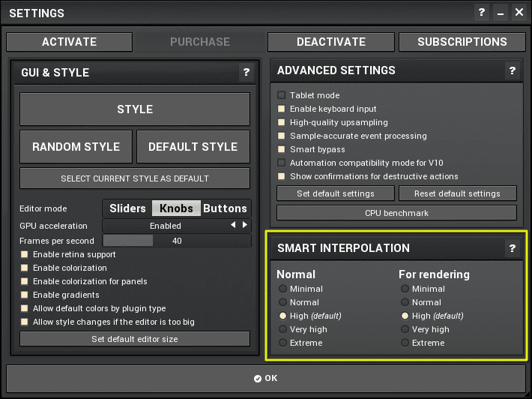
Task: Toggle High-quality upsampling
Action: click(x=281, y=122)
